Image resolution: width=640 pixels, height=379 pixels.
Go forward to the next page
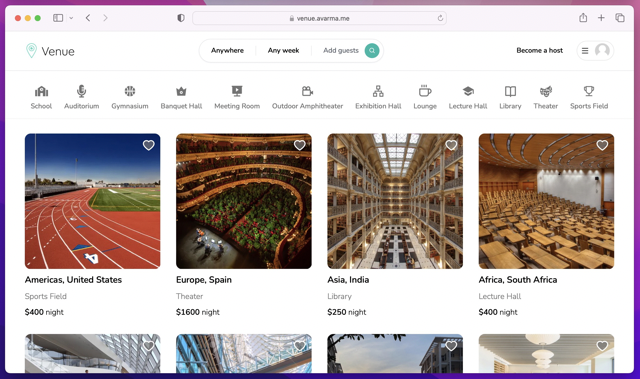105,18
